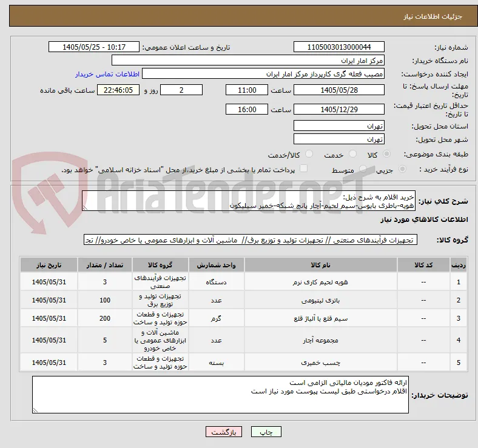Select the متوسط purchase type radio
The height and width of the screenshot is (448, 478).
click(x=363, y=169)
